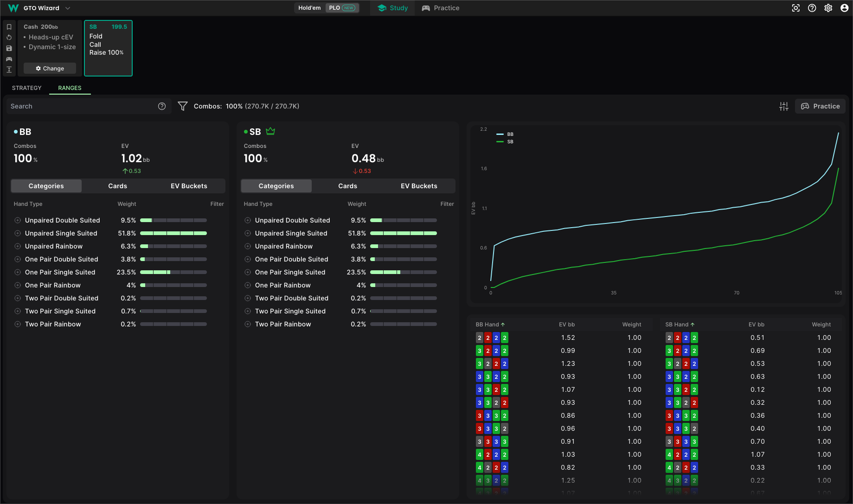Switch game type to Hold'em

(309, 8)
